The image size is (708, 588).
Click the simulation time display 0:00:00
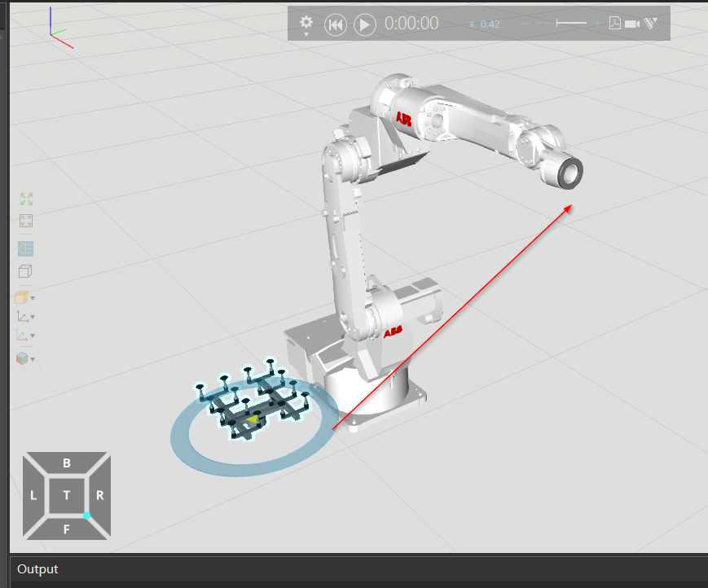(x=411, y=24)
